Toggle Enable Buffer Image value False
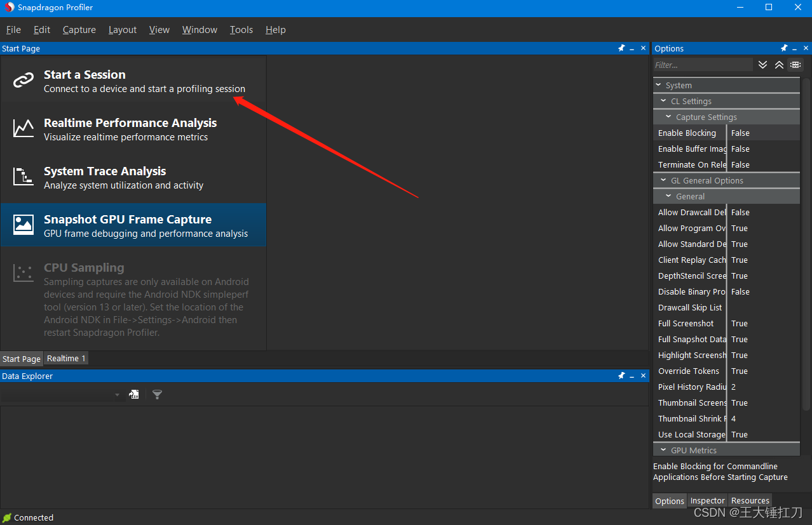The height and width of the screenshot is (525, 812). 764,149
